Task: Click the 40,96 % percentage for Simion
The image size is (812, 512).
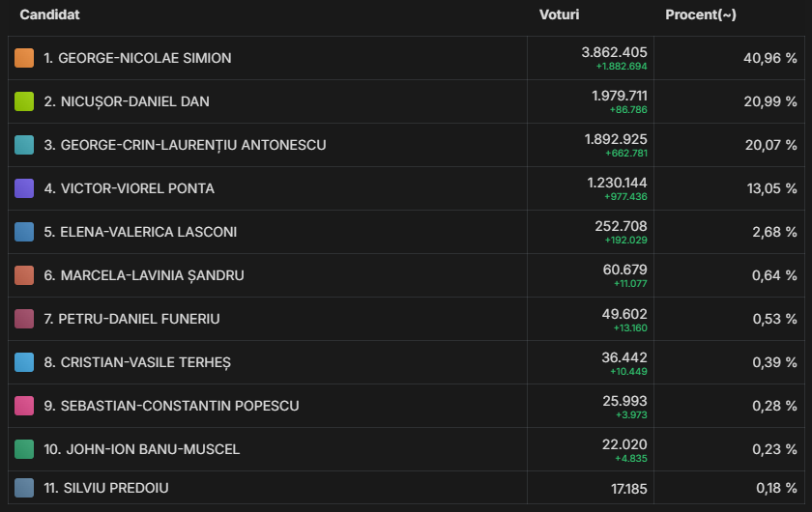Action: (x=769, y=58)
